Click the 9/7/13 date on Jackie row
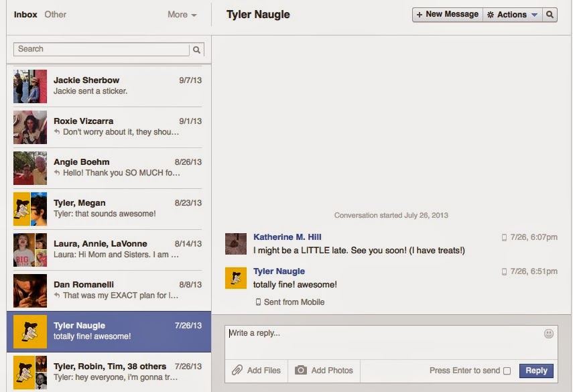573x392 pixels. 190,80
